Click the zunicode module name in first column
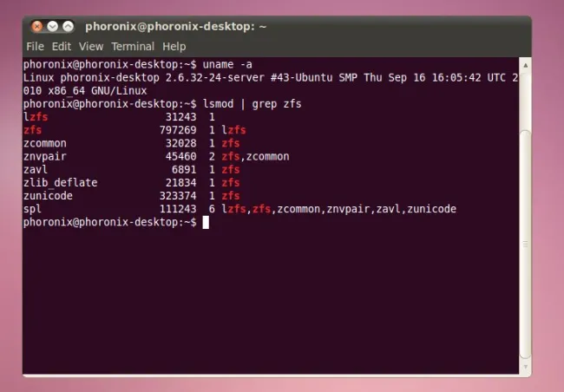 48,196
